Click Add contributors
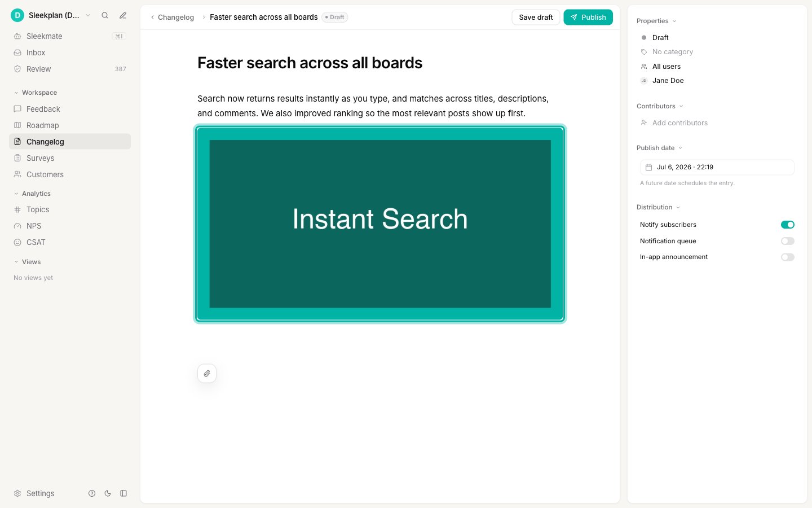 tap(679, 123)
